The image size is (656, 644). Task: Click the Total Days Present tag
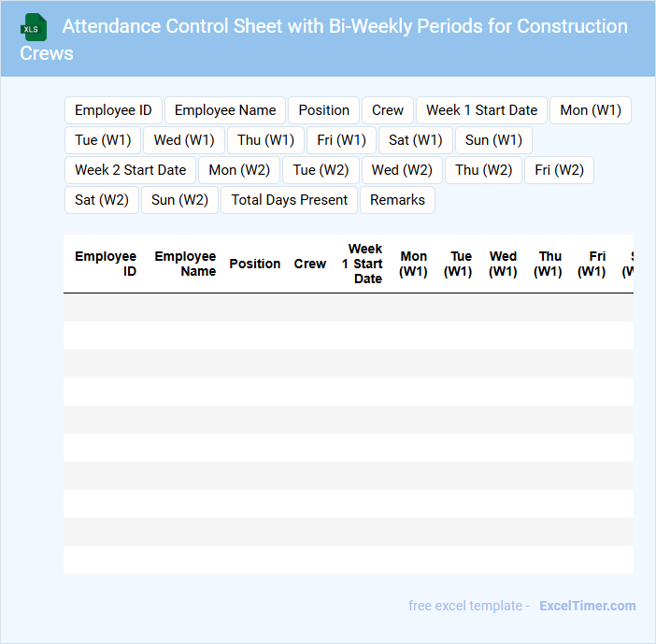[x=289, y=200]
